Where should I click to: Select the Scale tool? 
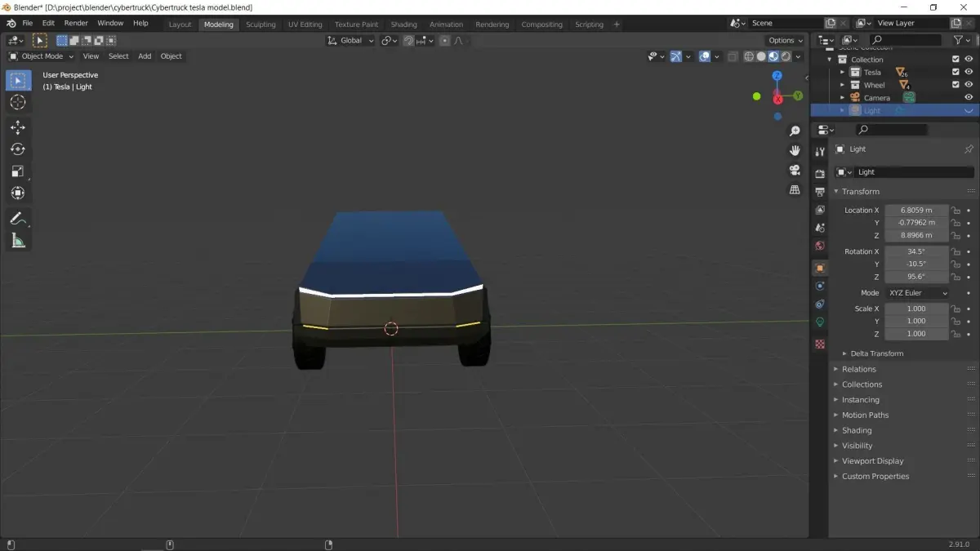coord(18,171)
